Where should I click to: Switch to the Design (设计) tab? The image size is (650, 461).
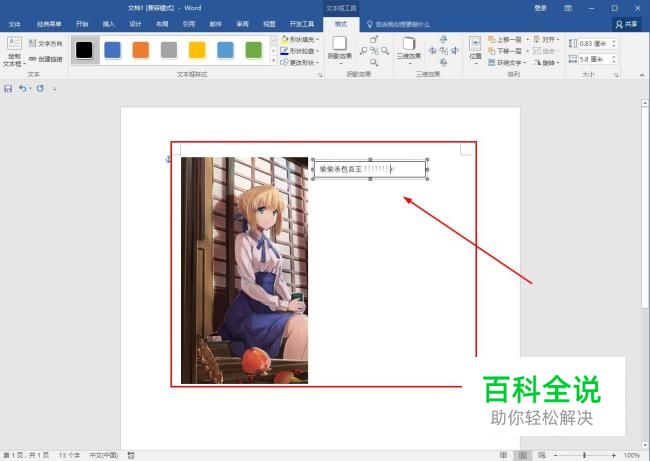135,24
